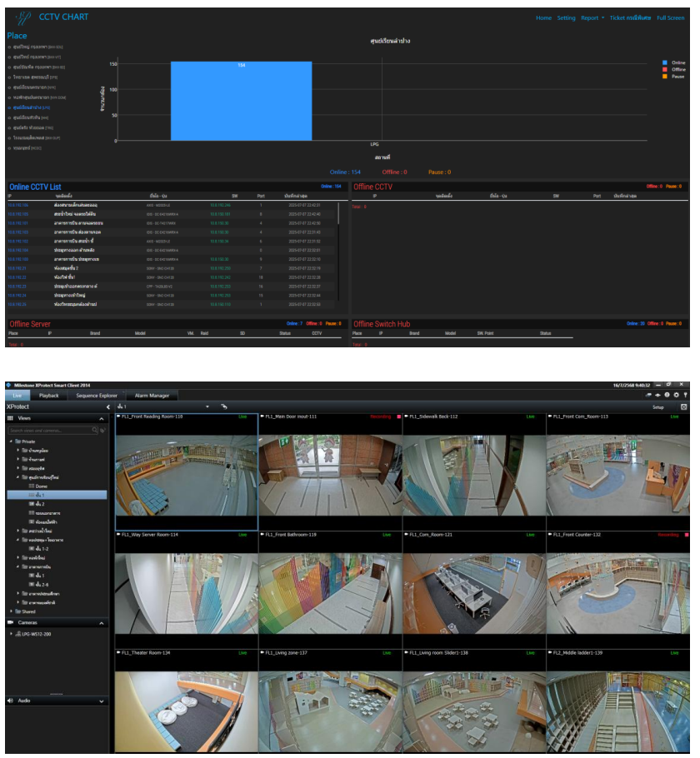Image resolution: width=700 pixels, height=758 pixels.
Task: Switch to the Playback tab
Action: point(49,396)
